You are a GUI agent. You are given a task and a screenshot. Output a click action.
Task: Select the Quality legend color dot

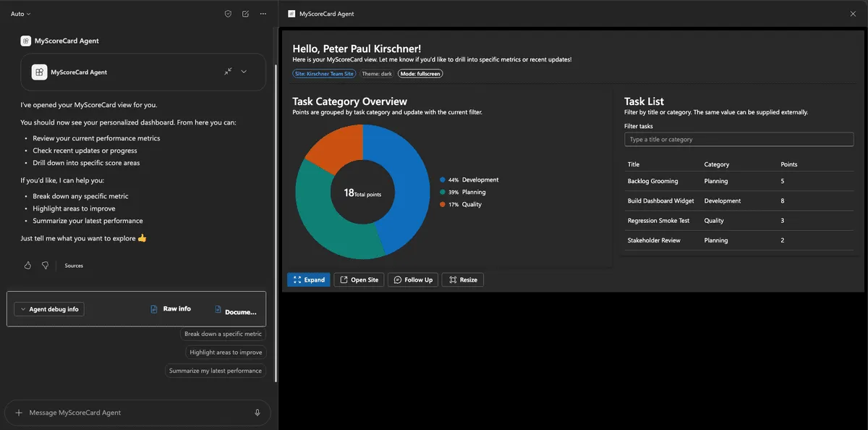pos(443,204)
